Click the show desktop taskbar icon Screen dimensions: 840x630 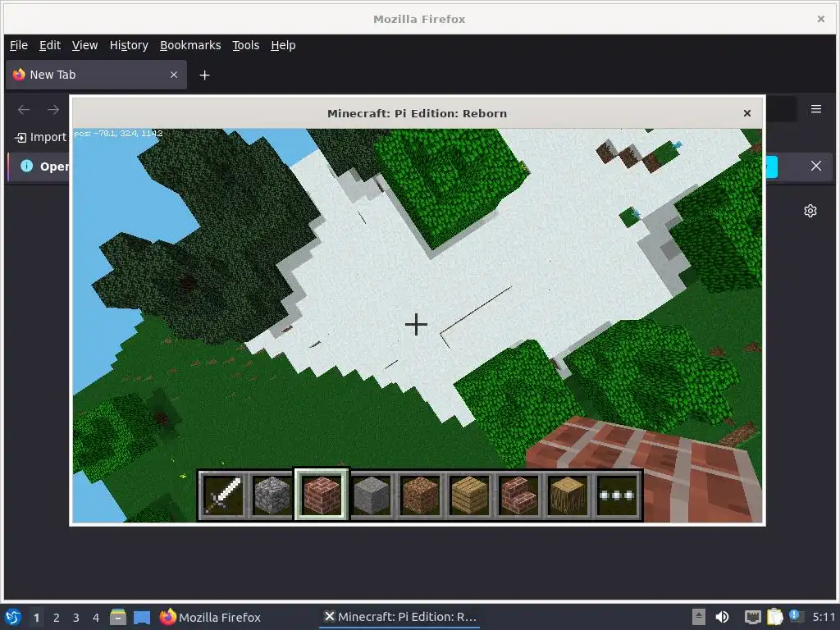(142, 617)
